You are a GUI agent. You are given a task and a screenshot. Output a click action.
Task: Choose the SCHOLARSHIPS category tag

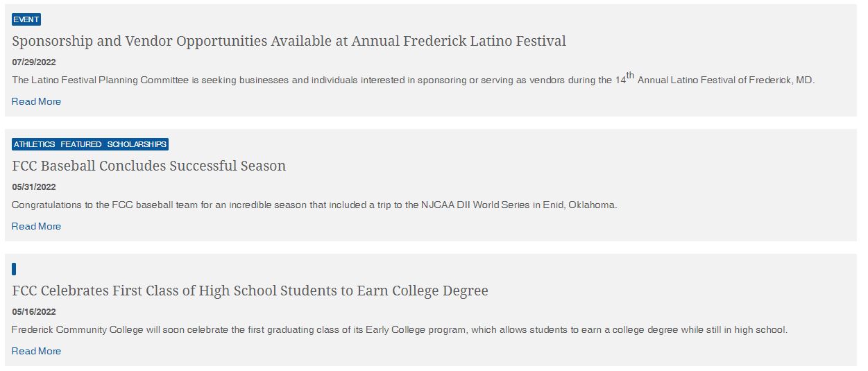tap(137, 144)
